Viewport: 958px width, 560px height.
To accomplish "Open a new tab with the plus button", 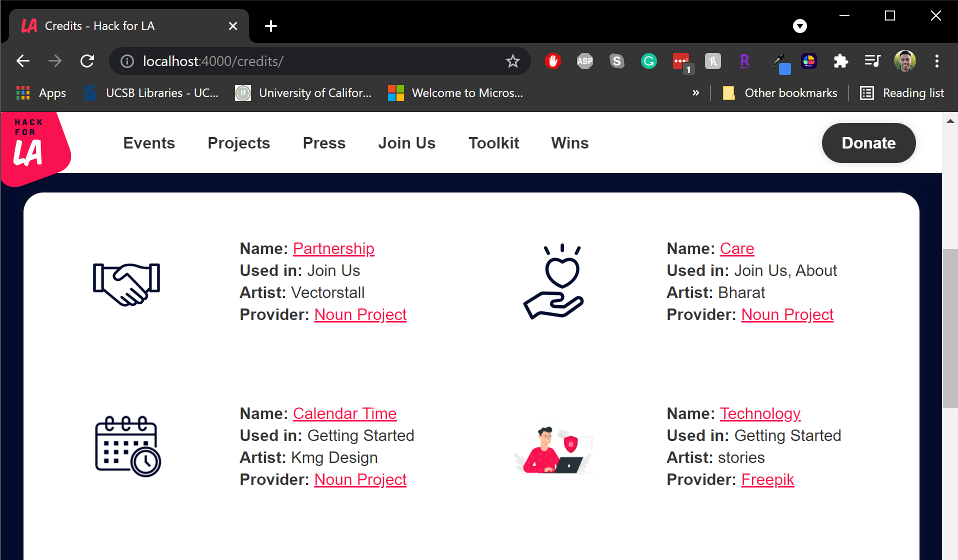I will click(270, 26).
